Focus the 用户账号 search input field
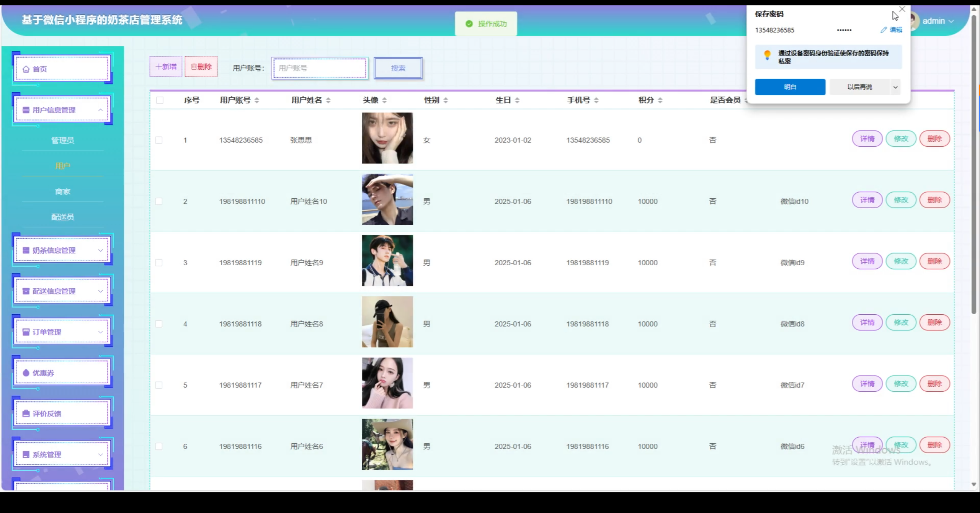Screen dimensions: 980x513 320,68
